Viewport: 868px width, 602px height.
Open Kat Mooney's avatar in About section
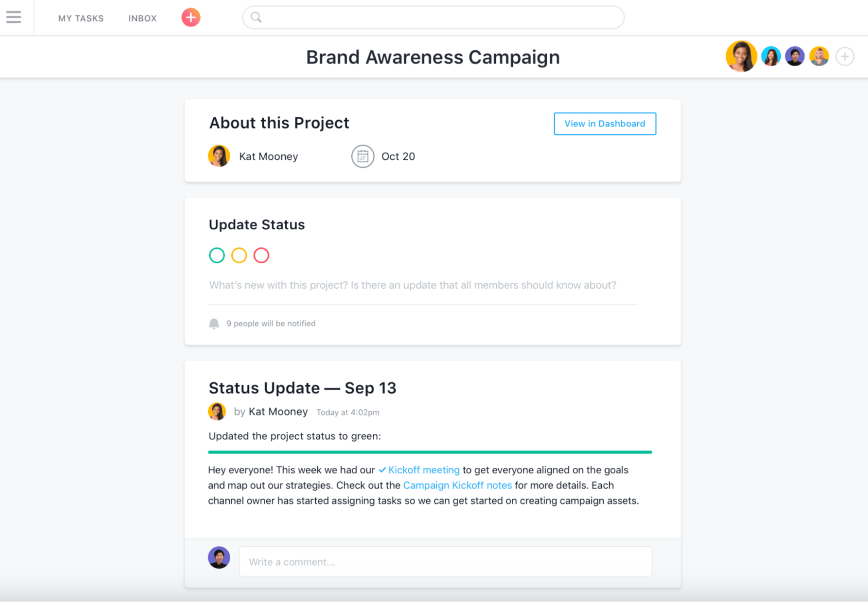[x=219, y=156]
